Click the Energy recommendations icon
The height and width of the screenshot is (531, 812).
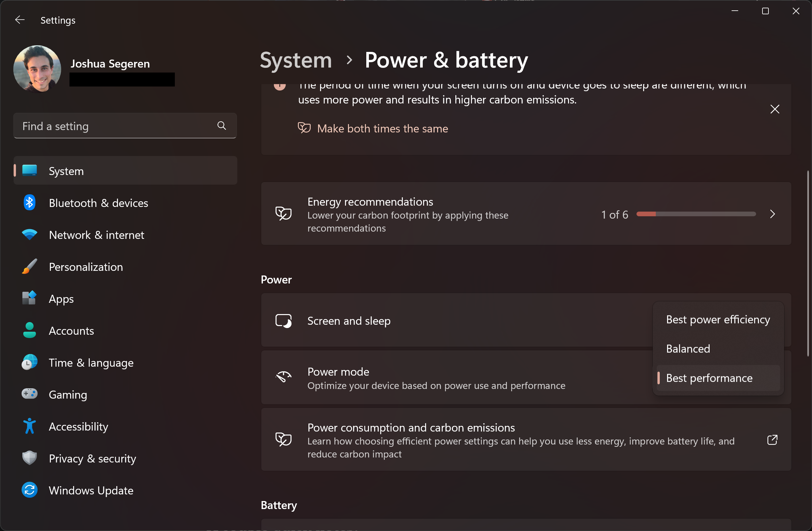284,214
